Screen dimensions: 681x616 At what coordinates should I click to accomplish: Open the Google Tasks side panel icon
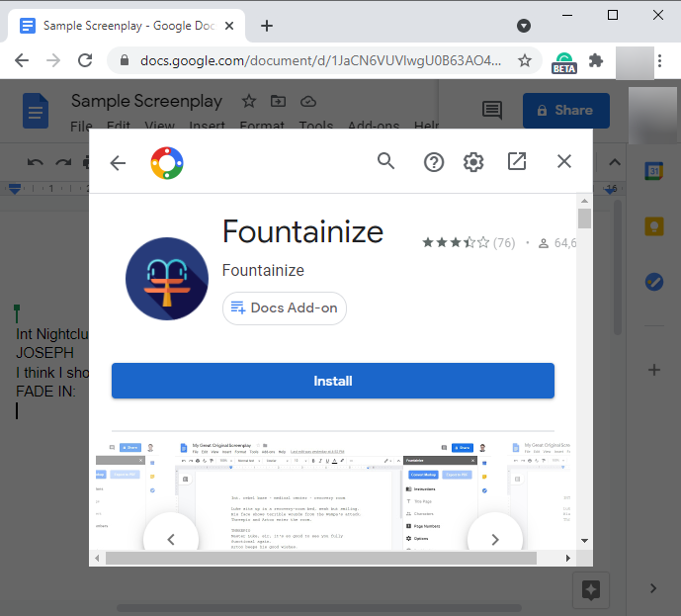(x=653, y=282)
